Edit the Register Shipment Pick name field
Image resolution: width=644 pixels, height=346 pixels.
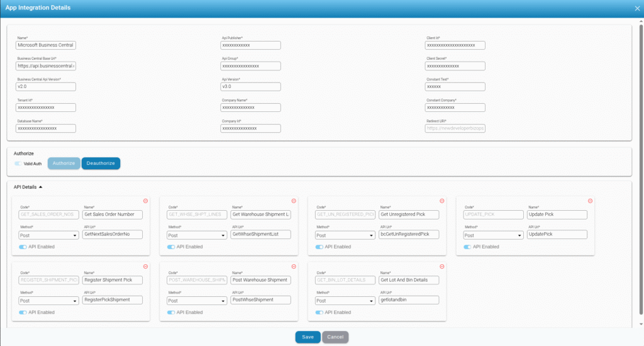coord(113,280)
